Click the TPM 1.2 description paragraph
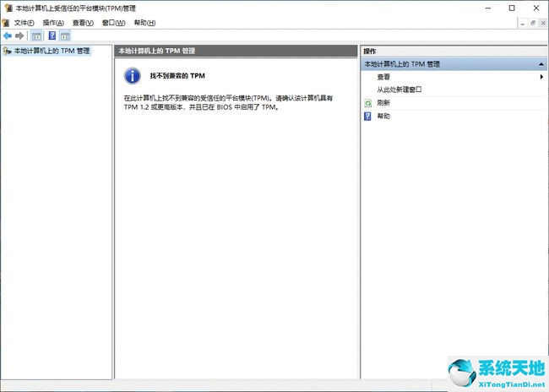The image size is (549, 392). point(228,102)
